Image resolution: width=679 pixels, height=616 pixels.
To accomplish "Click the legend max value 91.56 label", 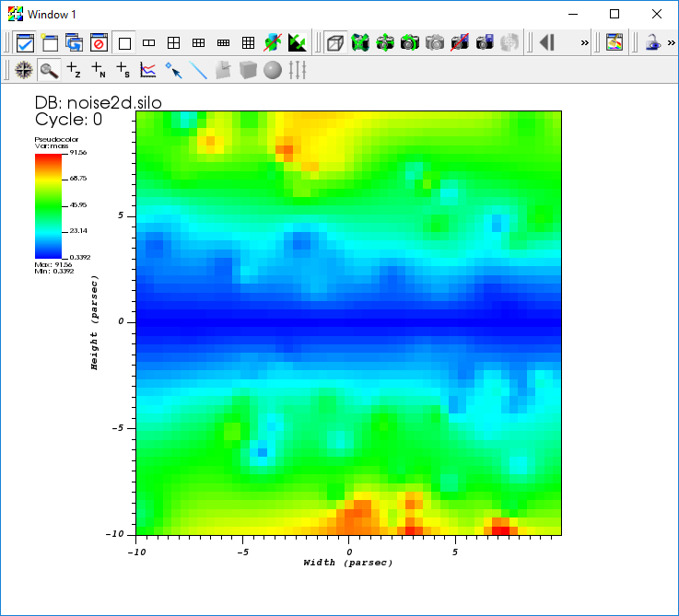I will (78, 152).
